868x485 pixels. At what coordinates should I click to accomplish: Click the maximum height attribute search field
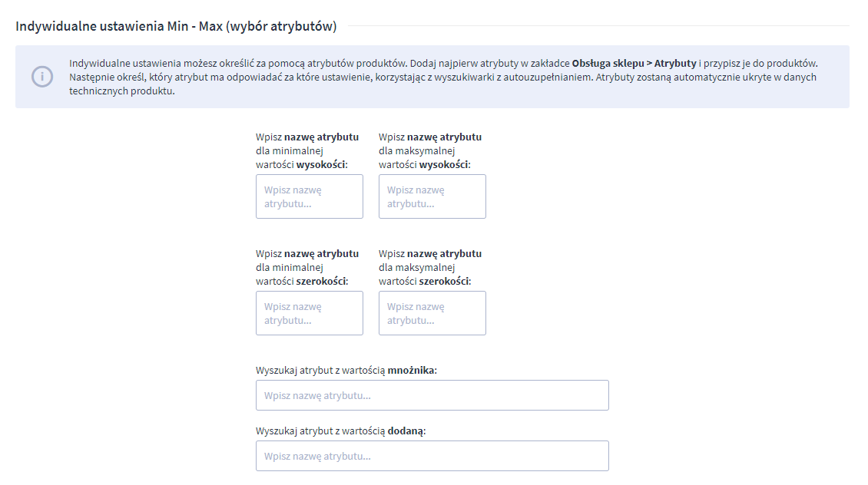pyautogui.click(x=432, y=196)
